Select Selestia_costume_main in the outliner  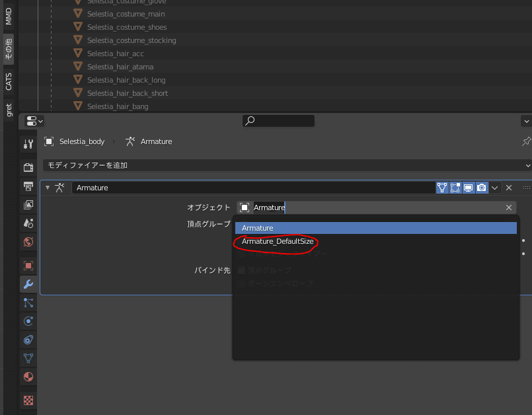point(126,14)
